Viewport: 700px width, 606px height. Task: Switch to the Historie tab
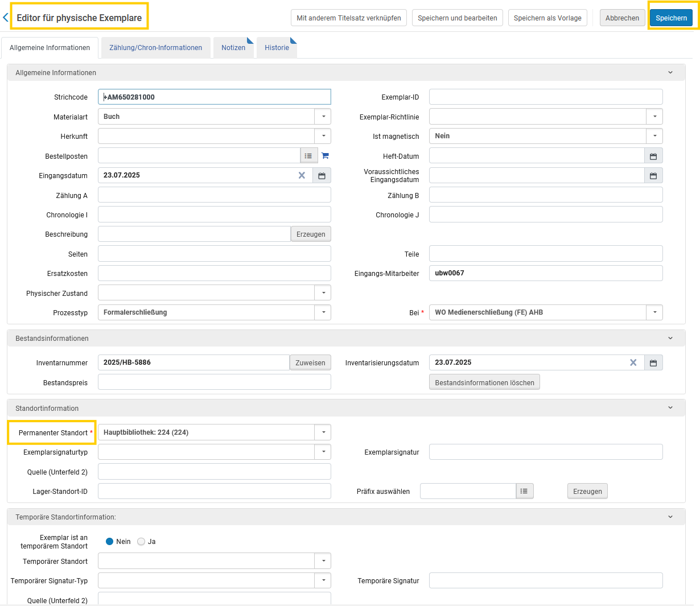[x=277, y=48]
